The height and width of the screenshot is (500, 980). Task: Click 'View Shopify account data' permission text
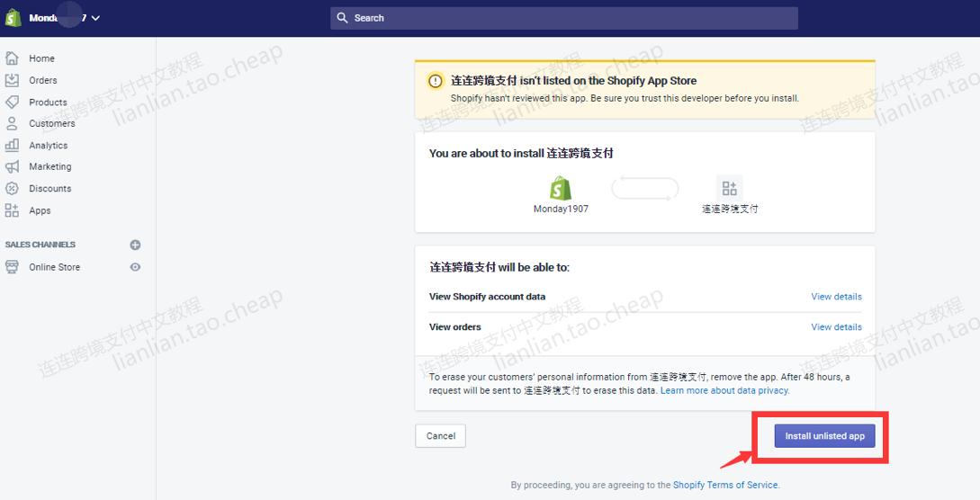click(487, 297)
